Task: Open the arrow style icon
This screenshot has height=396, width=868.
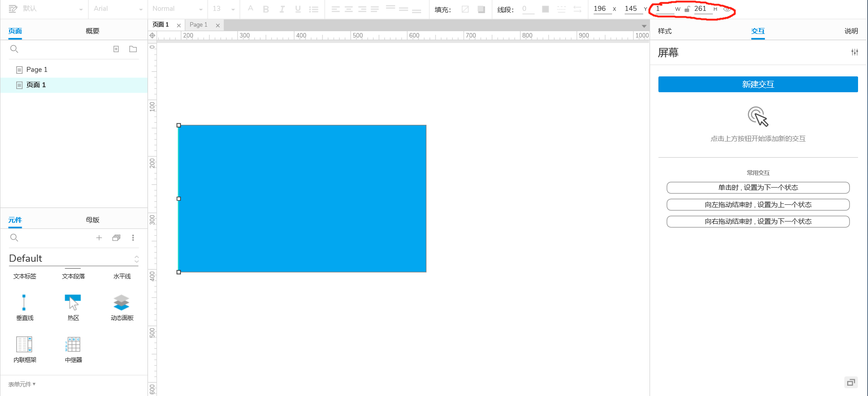Action: pyautogui.click(x=577, y=9)
